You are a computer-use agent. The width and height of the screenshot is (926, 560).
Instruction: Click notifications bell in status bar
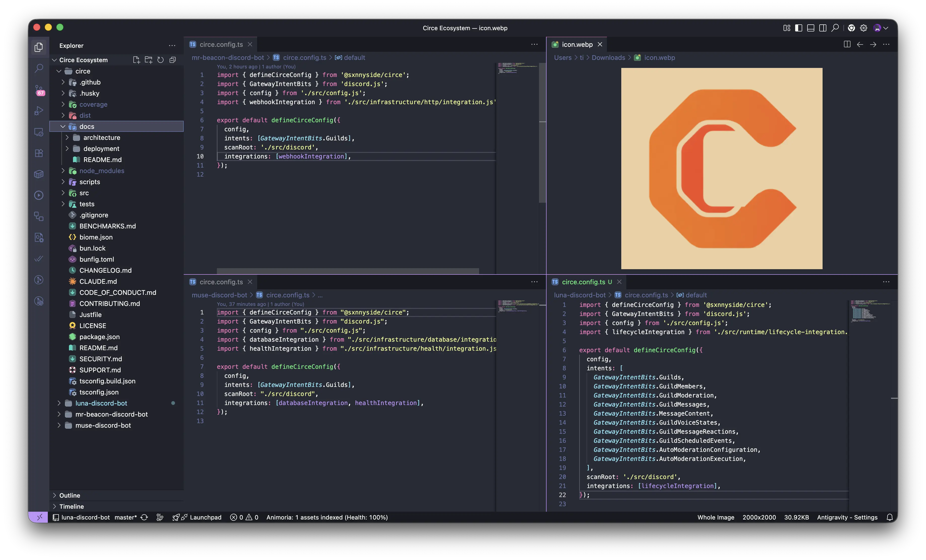[890, 517]
